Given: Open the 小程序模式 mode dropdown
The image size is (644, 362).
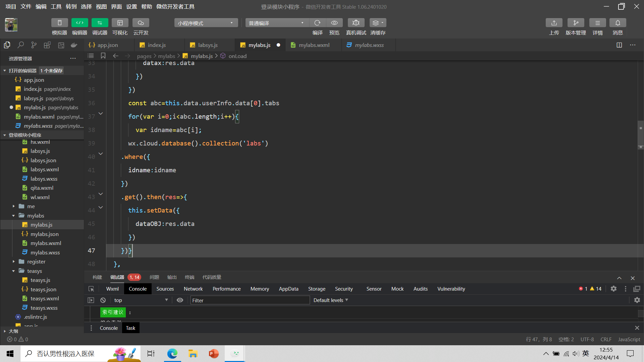Looking at the screenshot, I should tap(206, 23).
